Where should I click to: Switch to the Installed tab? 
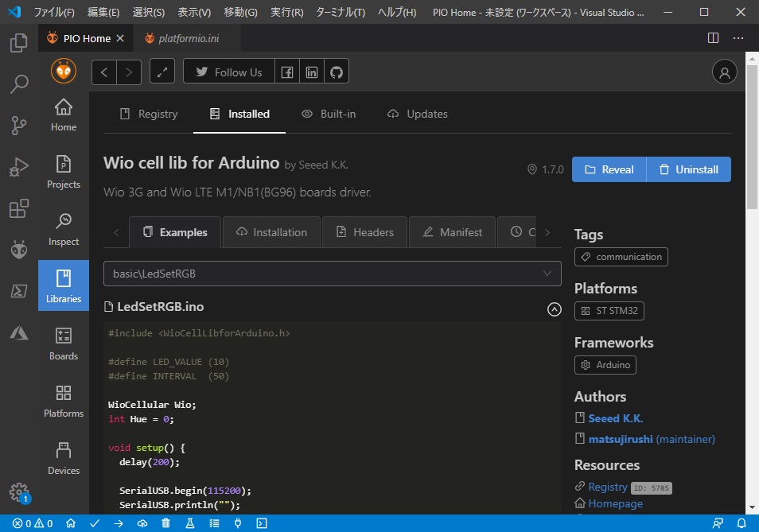(239, 115)
